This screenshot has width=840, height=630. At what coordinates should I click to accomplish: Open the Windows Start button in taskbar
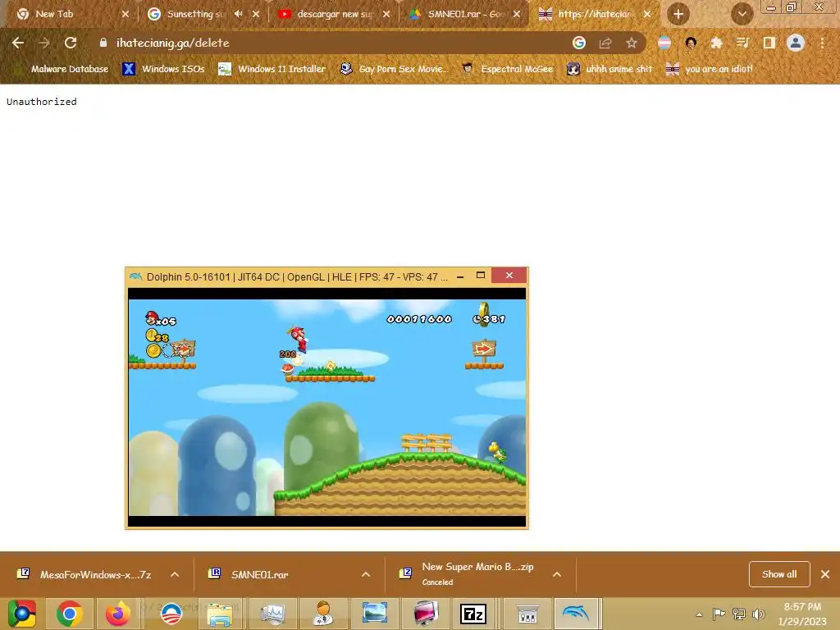click(21, 614)
